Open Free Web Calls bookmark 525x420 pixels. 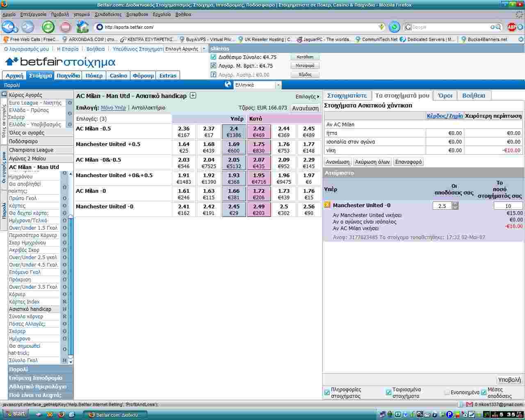(31, 39)
